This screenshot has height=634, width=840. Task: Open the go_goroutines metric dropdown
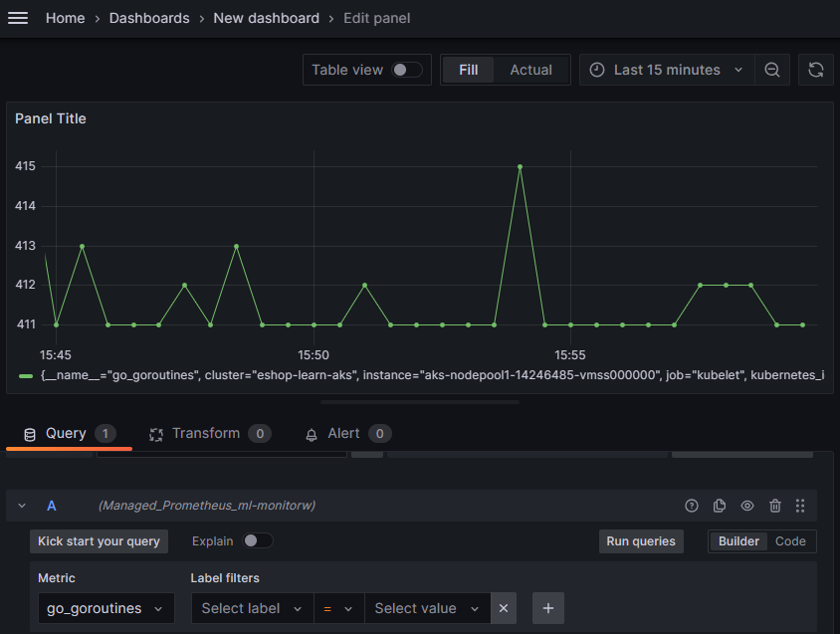tap(105, 608)
